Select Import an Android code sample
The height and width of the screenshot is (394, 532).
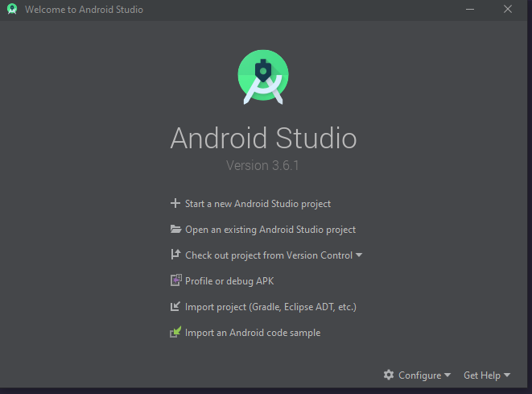(x=253, y=333)
